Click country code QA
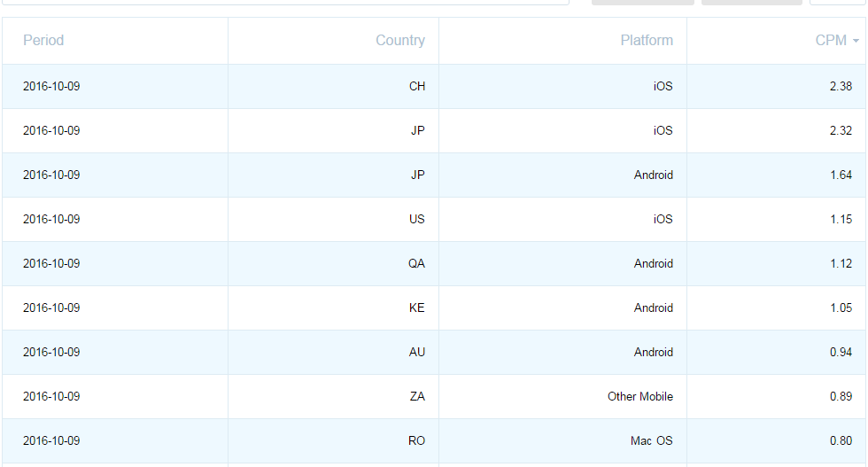868x467 pixels. click(417, 264)
